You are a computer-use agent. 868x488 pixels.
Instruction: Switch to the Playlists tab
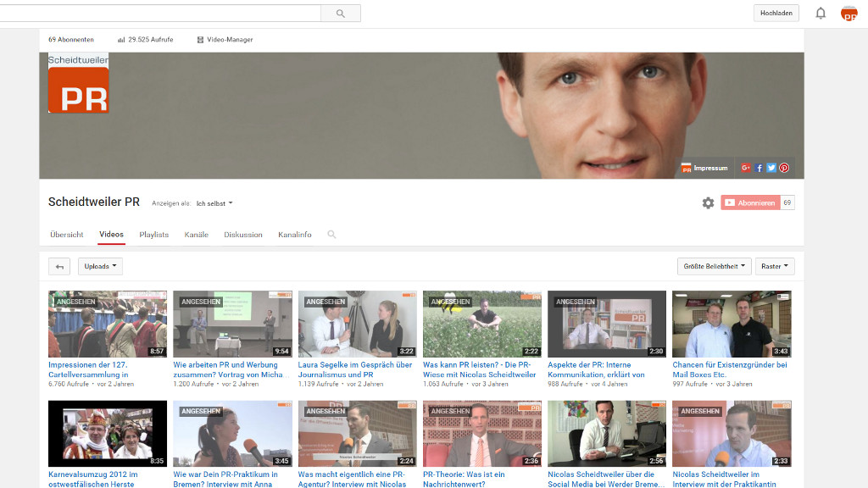click(153, 235)
